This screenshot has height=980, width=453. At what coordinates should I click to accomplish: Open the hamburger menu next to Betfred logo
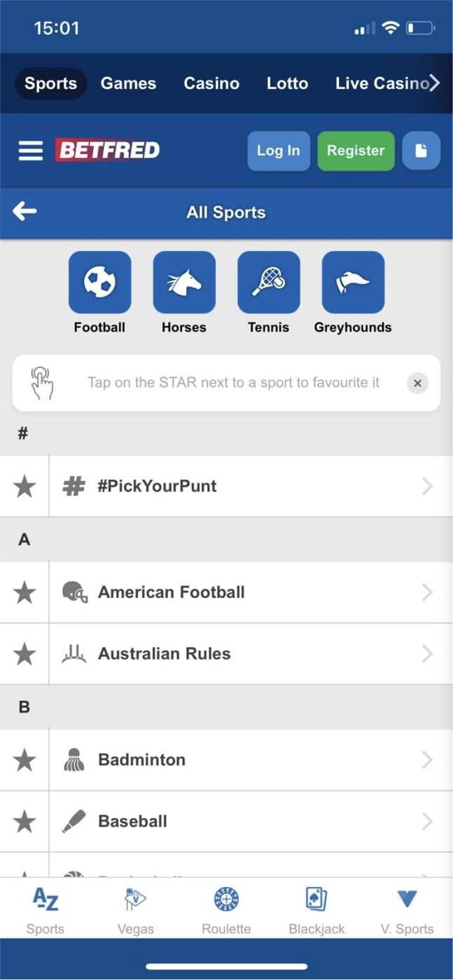30,150
